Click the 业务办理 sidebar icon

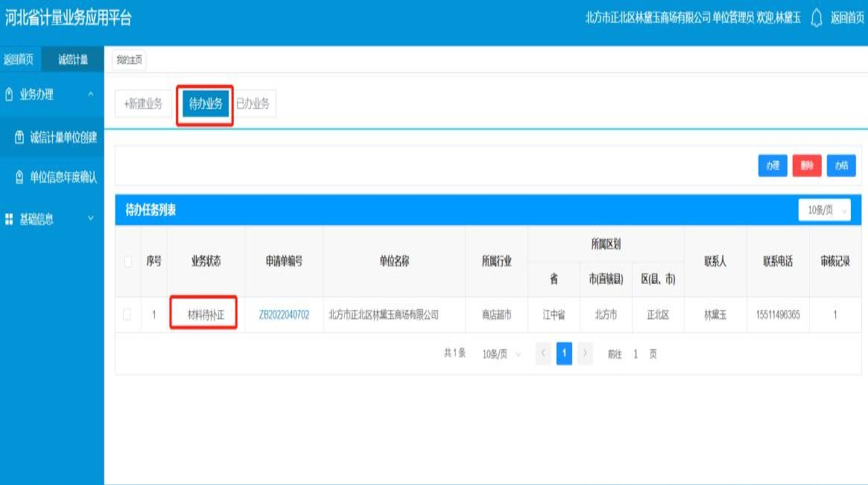point(9,95)
